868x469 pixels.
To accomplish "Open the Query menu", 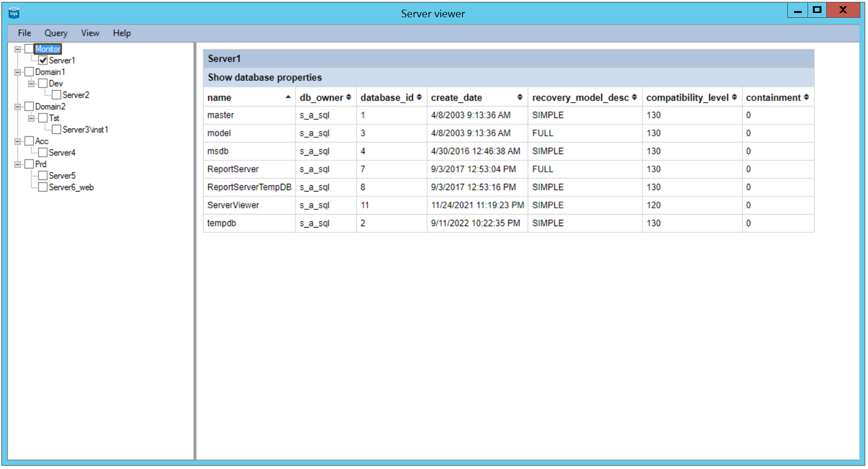I will click(x=56, y=33).
